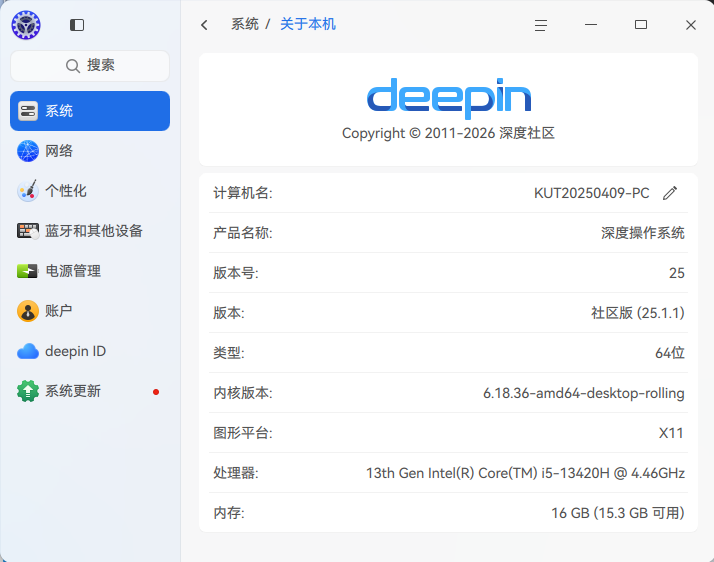Click computer name KUT20250409-PC
This screenshot has height=562, width=714.
point(592,193)
